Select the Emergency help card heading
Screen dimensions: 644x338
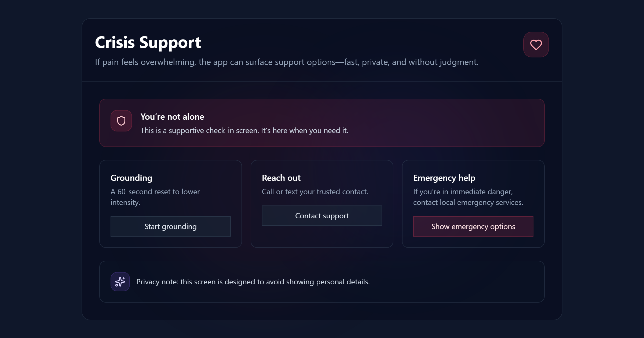(x=444, y=178)
